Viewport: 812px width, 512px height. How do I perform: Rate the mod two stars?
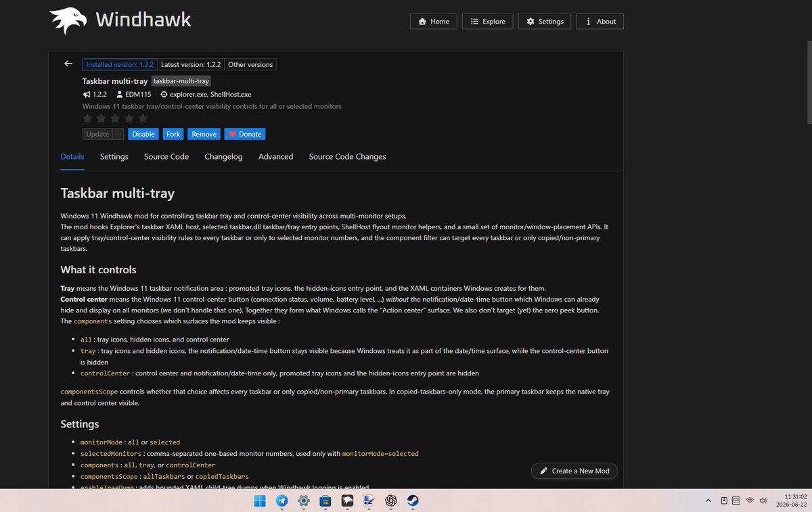click(x=101, y=118)
